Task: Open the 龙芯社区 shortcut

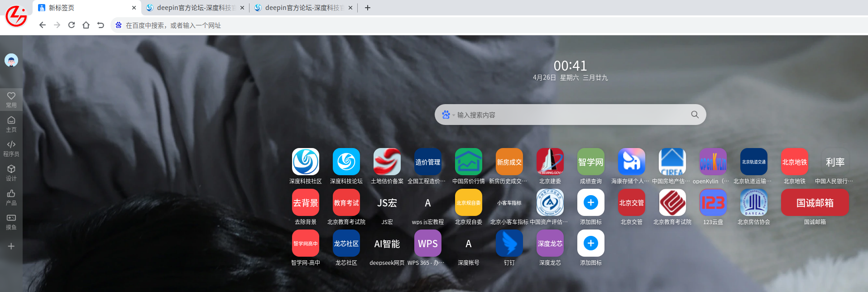Action: [x=346, y=243]
